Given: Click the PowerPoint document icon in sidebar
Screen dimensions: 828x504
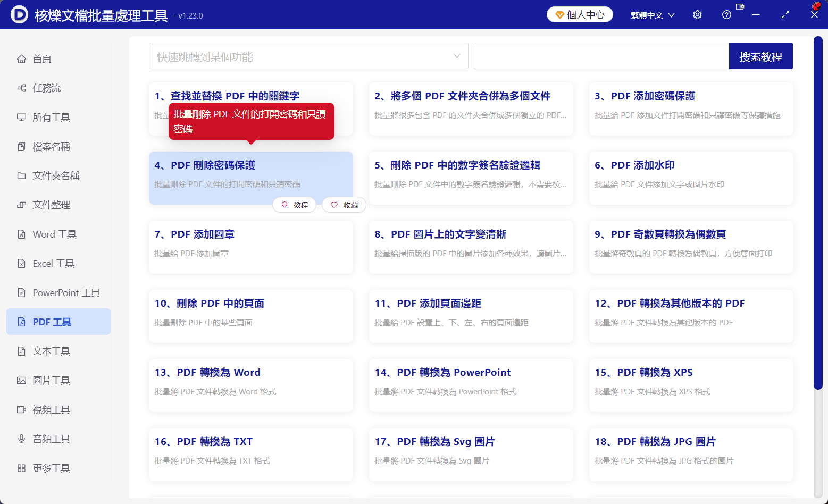Looking at the screenshot, I should pyautogui.click(x=21, y=292).
